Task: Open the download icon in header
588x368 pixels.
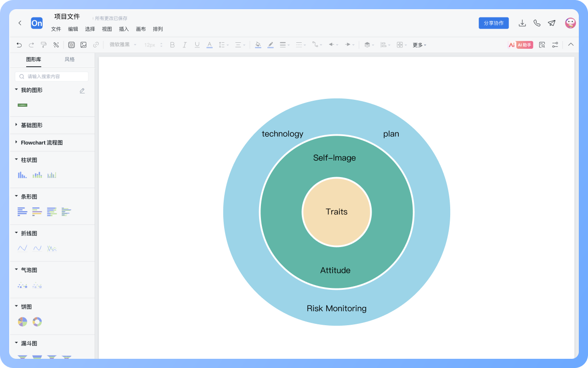Action: pos(522,23)
